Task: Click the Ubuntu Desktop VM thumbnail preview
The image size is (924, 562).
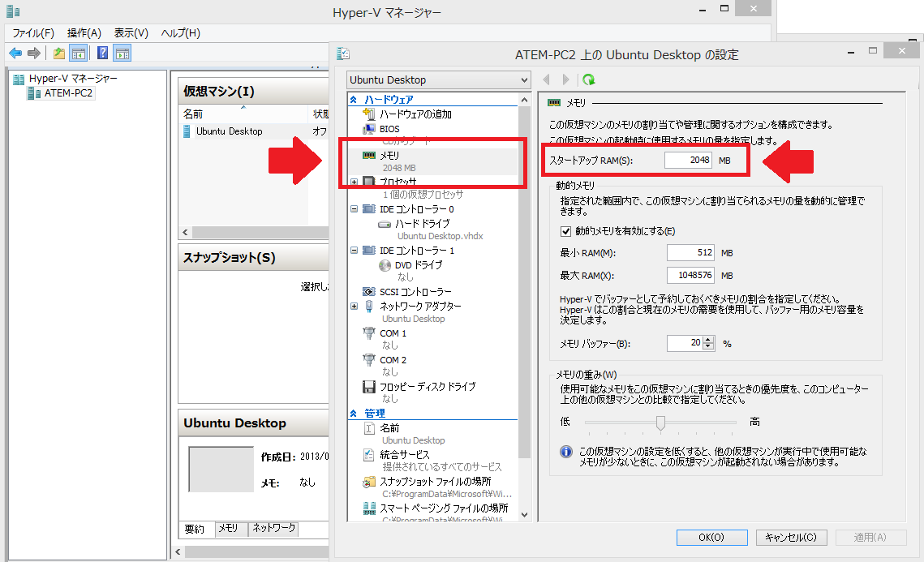Action: pos(221,470)
